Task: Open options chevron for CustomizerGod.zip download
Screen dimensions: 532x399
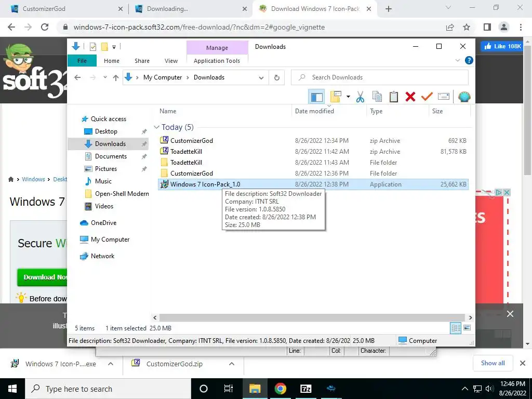Action: click(x=231, y=364)
